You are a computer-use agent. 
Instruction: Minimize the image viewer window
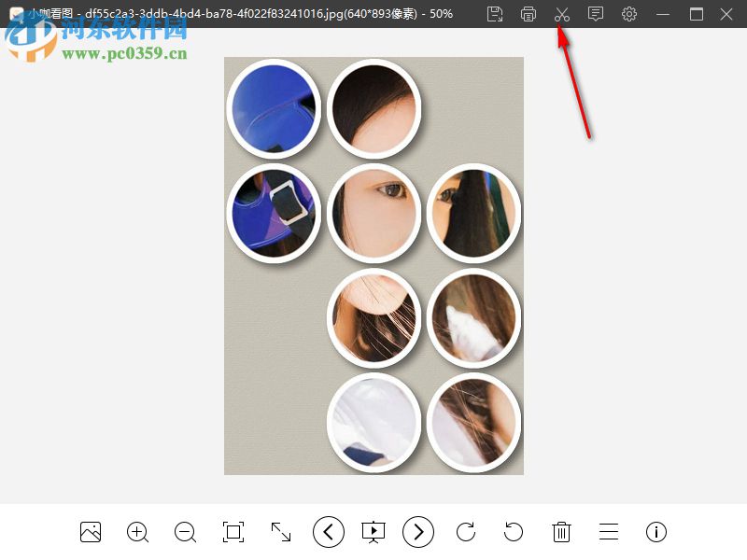(x=663, y=14)
